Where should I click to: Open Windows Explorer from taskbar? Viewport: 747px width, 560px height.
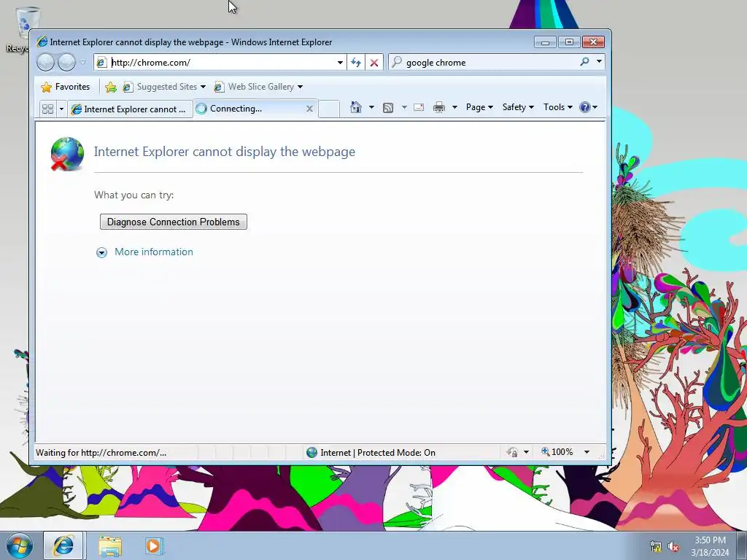pyautogui.click(x=110, y=545)
